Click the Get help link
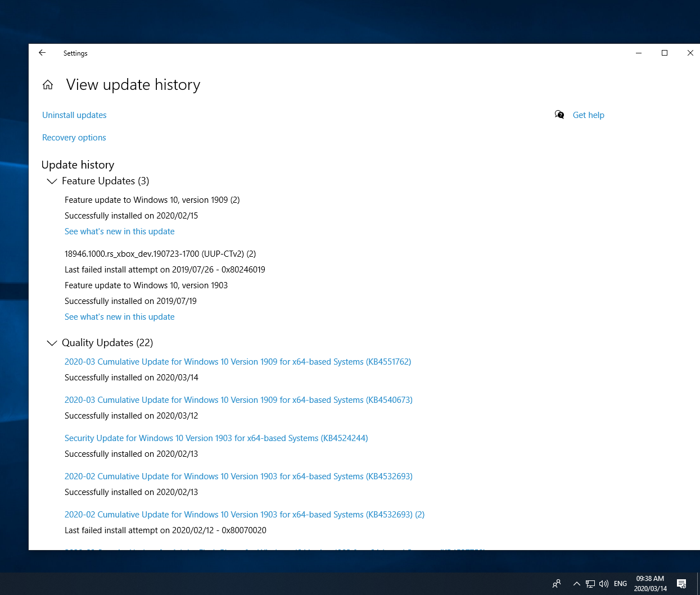This screenshot has width=700, height=595. coord(589,115)
